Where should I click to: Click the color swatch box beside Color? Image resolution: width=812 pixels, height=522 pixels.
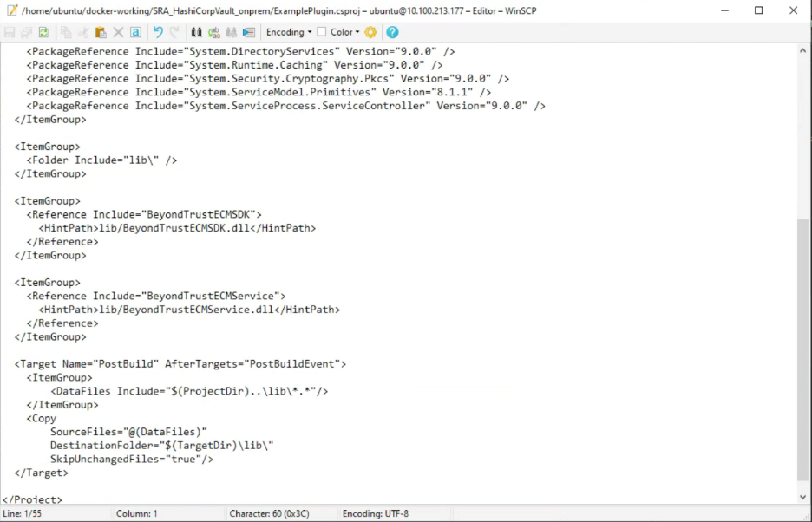pos(322,31)
